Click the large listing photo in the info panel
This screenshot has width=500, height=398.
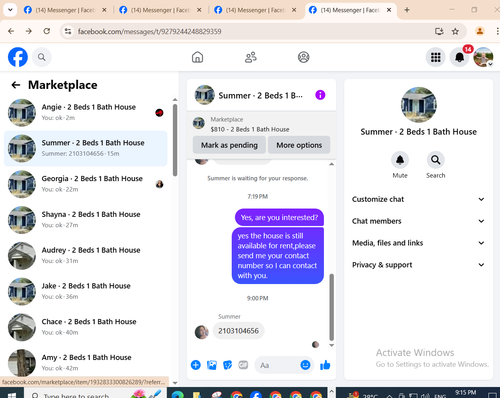pos(419,105)
